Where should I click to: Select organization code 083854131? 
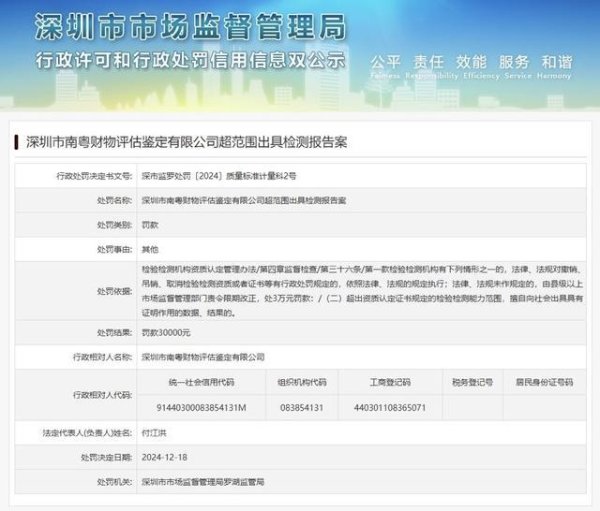pyautogui.click(x=302, y=408)
